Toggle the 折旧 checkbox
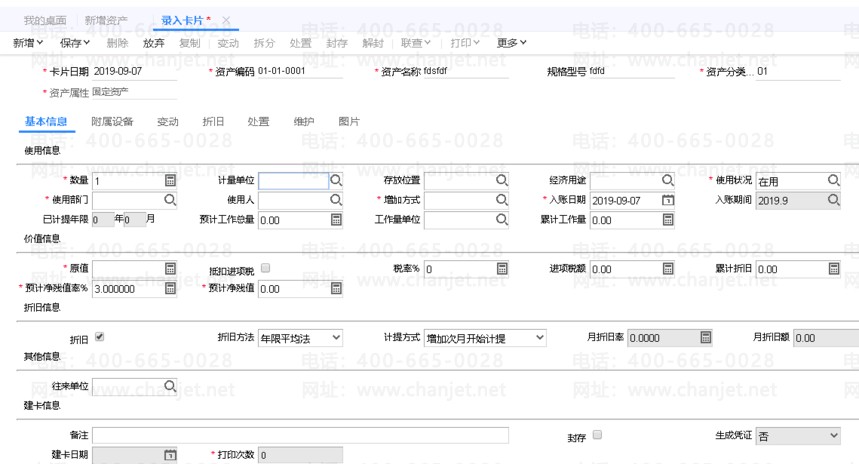 [x=99, y=337]
